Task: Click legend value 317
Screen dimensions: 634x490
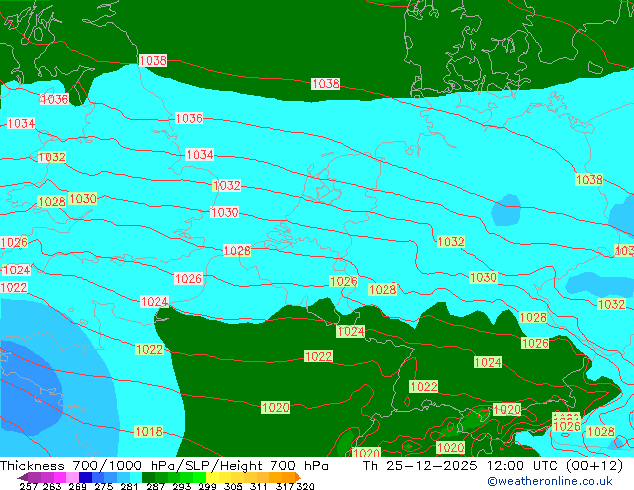Action: point(285,486)
